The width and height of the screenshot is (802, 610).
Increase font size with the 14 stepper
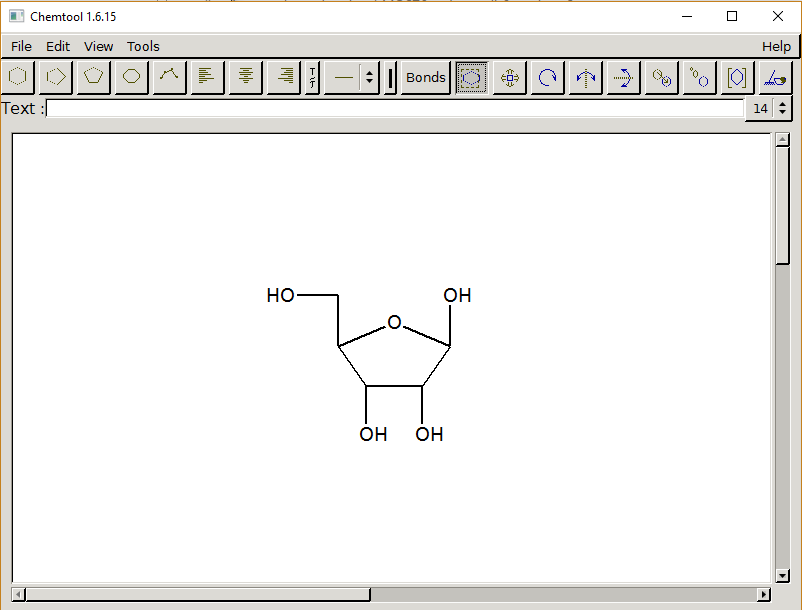coord(784,102)
